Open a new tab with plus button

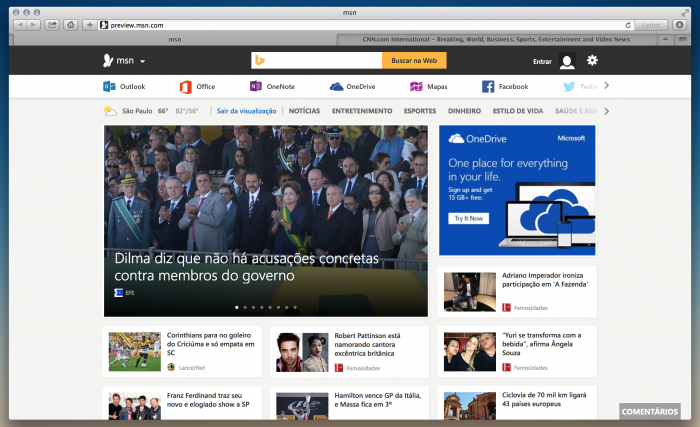coord(665,39)
